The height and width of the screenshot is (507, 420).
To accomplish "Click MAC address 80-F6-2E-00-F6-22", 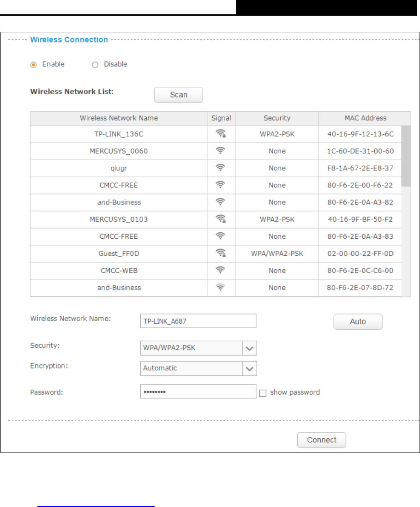I will 360,185.
